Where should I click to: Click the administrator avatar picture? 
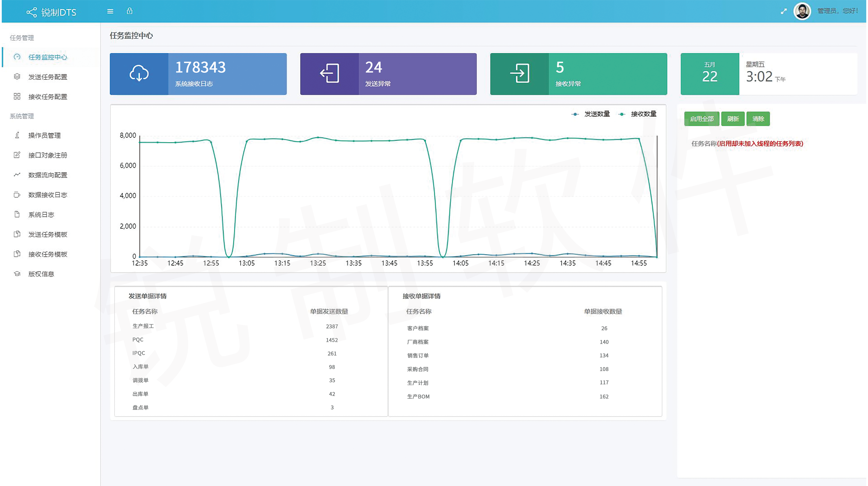point(802,11)
